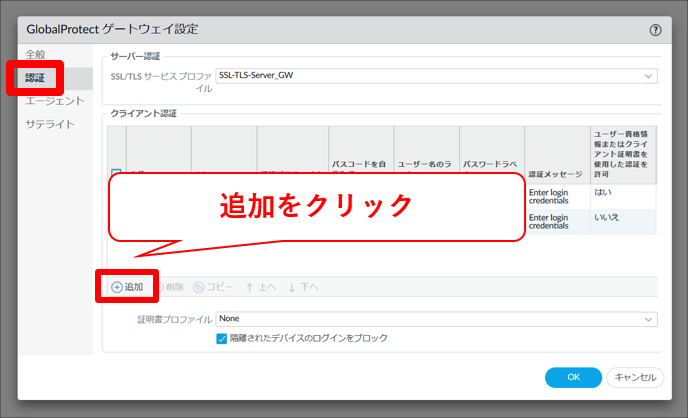Move entry up with 上へ
The height and width of the screenshot is (418, 688).
(261, 287)
